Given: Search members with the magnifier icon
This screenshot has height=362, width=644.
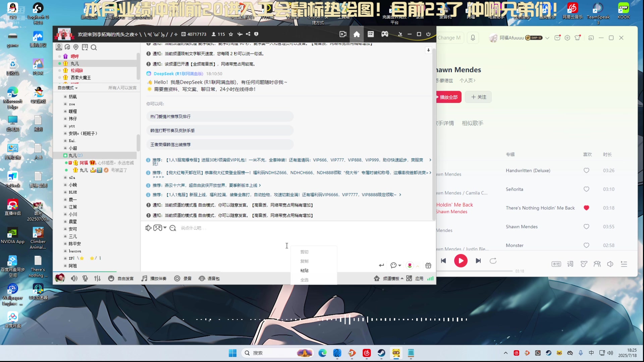Looking at the screenshot, I should 94,47.
